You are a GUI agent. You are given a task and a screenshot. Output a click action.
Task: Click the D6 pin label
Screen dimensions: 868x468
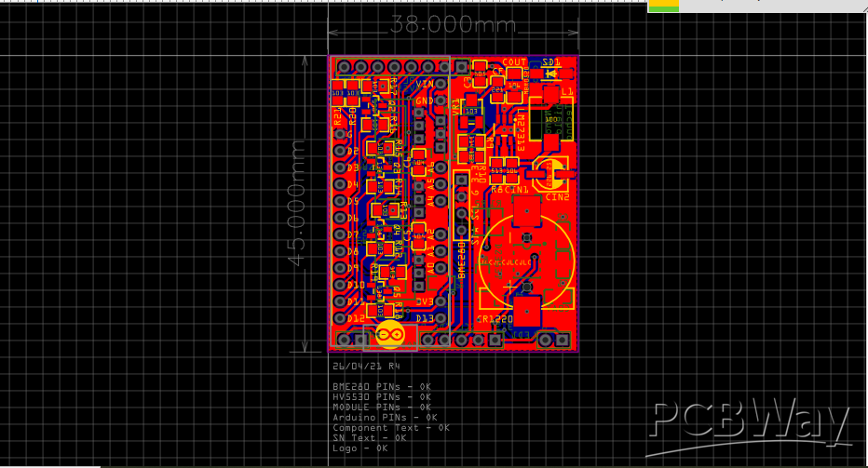[x=353, y=218]
